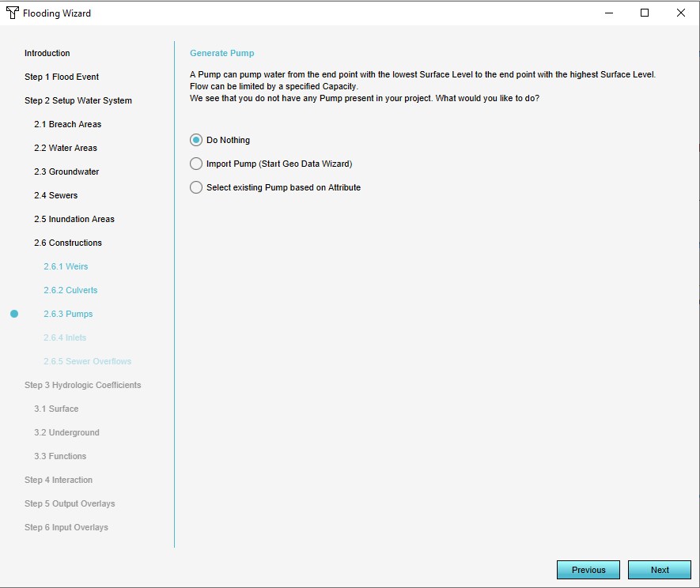Switch to 2.6.2 Culverts substep

(70, 290)
